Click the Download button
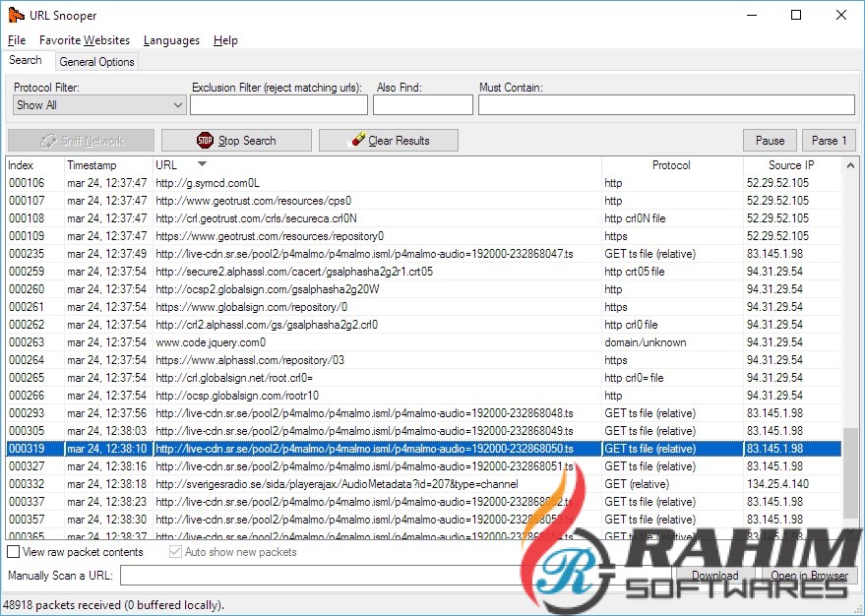Image resolution: width=865 pixels, height=616 pixels. (x=715, y=576)
